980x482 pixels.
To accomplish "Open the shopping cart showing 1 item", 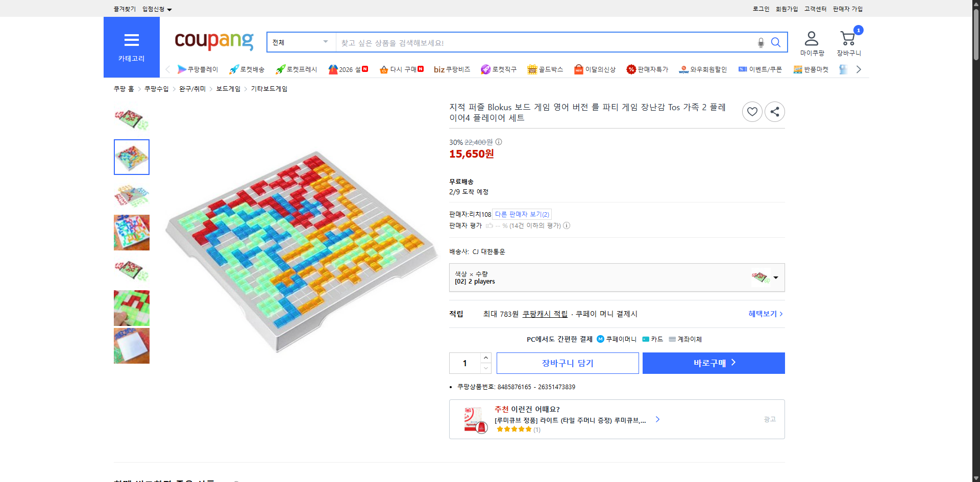I will click(x=848, y=41).
